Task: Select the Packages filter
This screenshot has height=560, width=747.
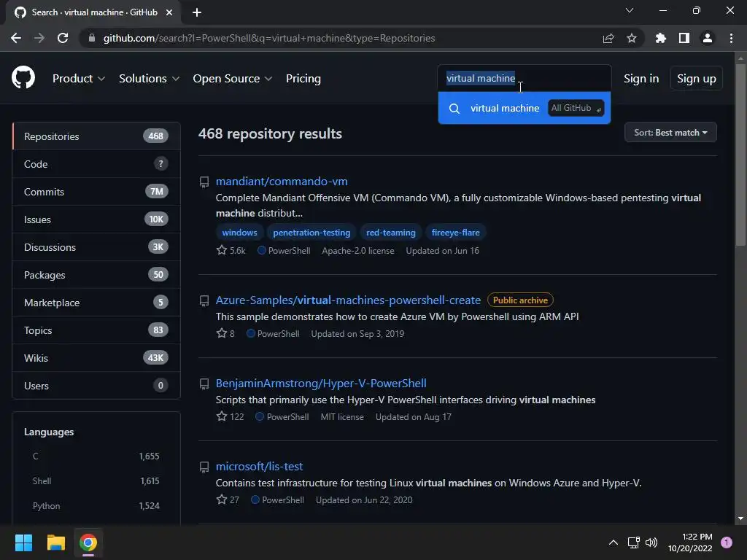Action: coord(96,275)
